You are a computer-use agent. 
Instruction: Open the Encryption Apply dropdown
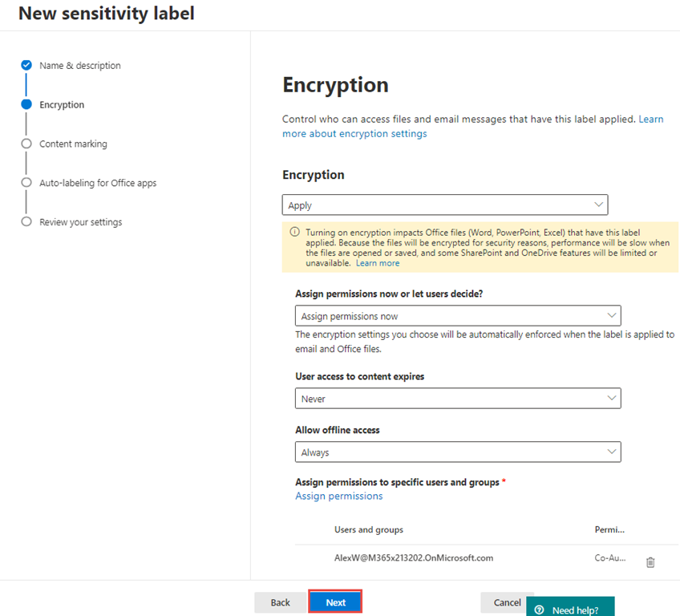[445, 205]
